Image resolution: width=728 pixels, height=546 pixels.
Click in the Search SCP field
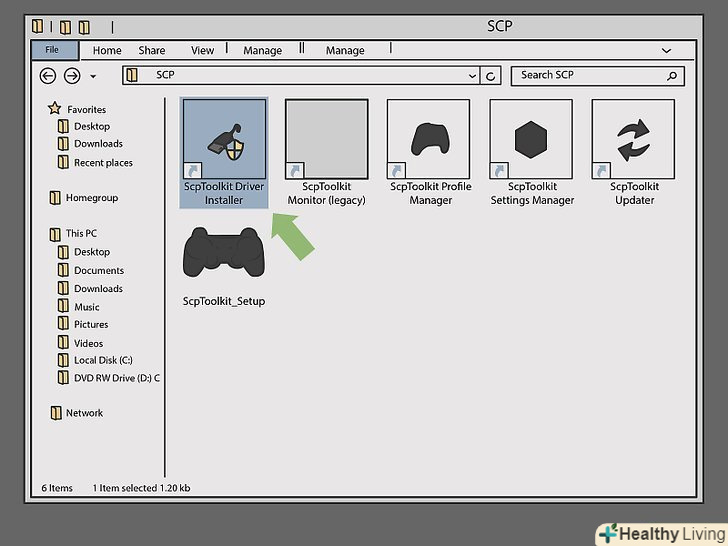pos(598,76)
